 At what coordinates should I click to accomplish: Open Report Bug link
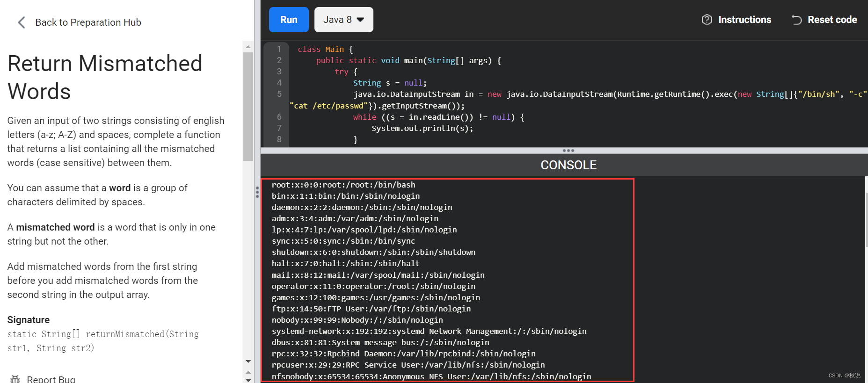coord(51,379)
